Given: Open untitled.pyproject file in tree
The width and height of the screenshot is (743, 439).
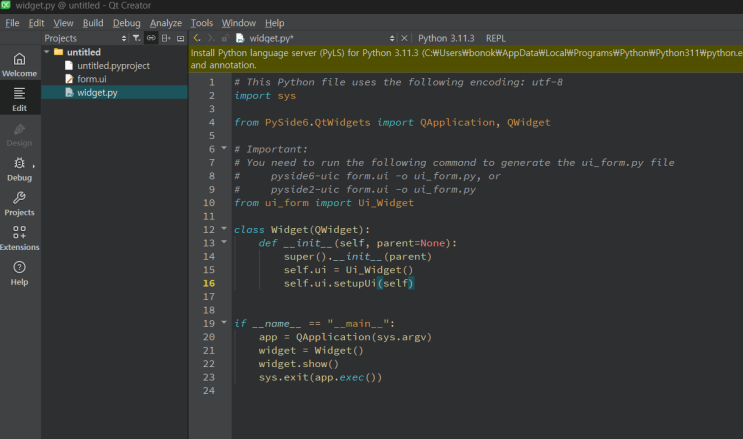Looking at the screenshot, I should (x=112, y=65).
